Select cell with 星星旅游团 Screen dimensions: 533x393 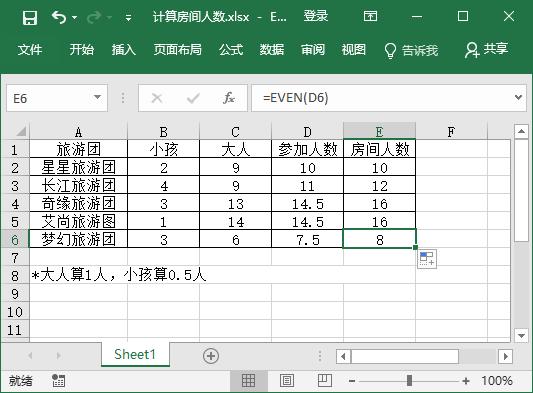[x=79, y=167]
